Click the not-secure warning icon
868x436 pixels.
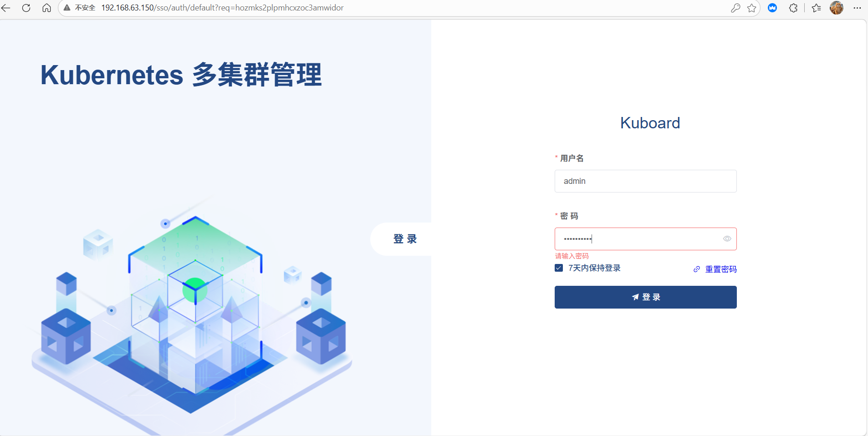(x=67, y=8)
